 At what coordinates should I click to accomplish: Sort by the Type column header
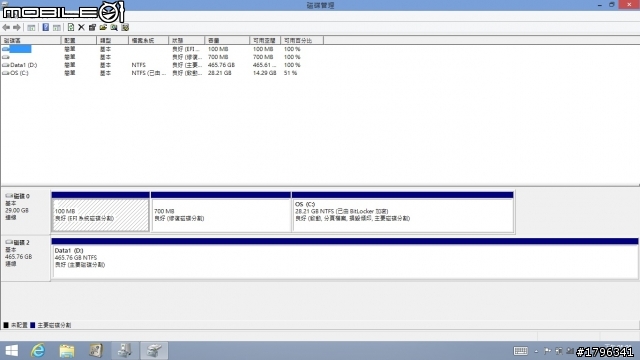[113, 40]
